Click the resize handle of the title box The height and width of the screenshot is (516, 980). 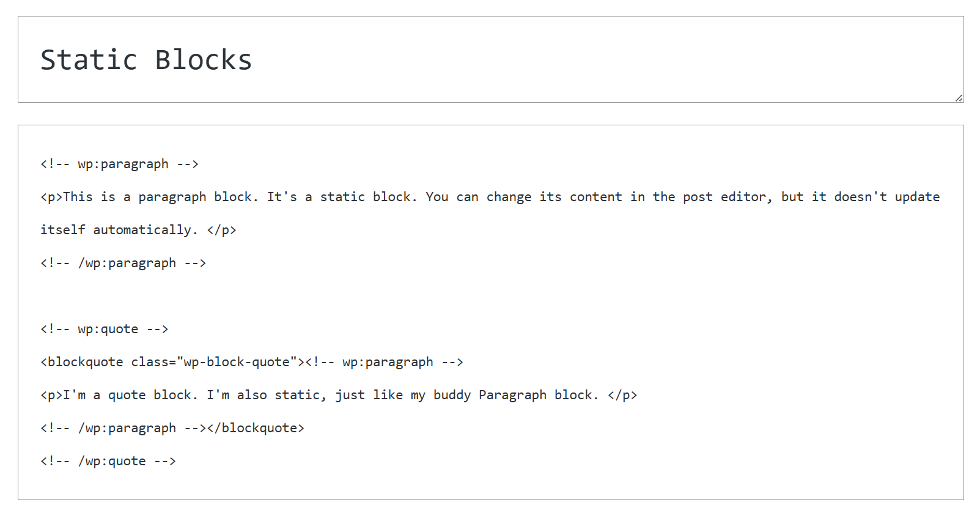point(959,98)
